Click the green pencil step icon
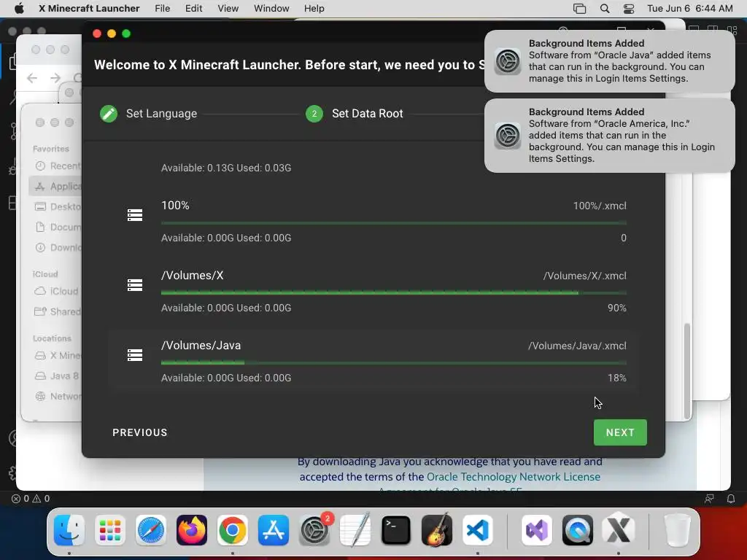The height and width of the screenshot is (560, 747). click(109, 113)
